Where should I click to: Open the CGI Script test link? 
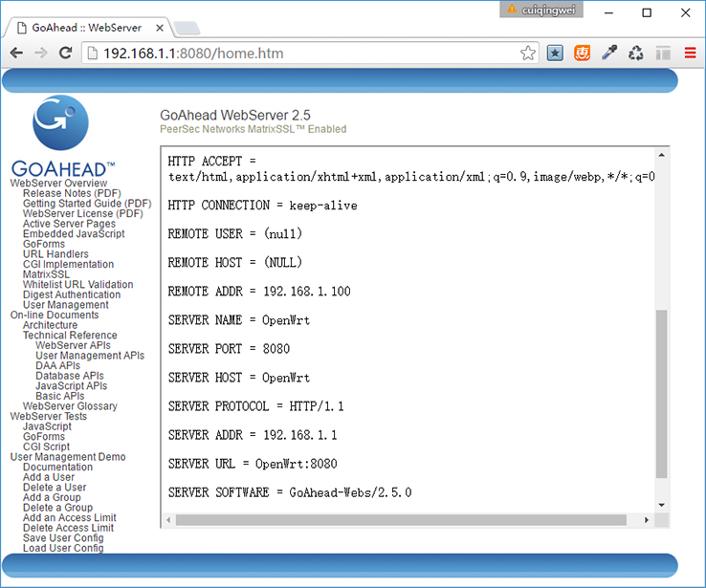click(x=46, y=446)
